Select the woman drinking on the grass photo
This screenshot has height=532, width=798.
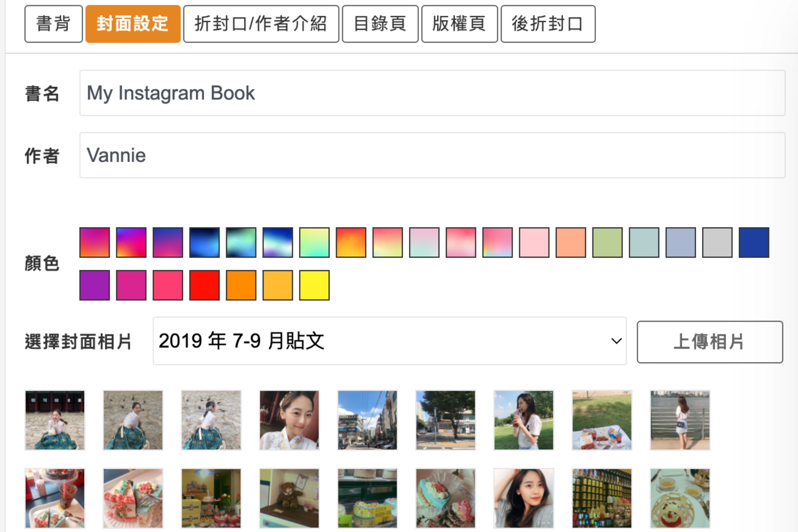[524, 420]
